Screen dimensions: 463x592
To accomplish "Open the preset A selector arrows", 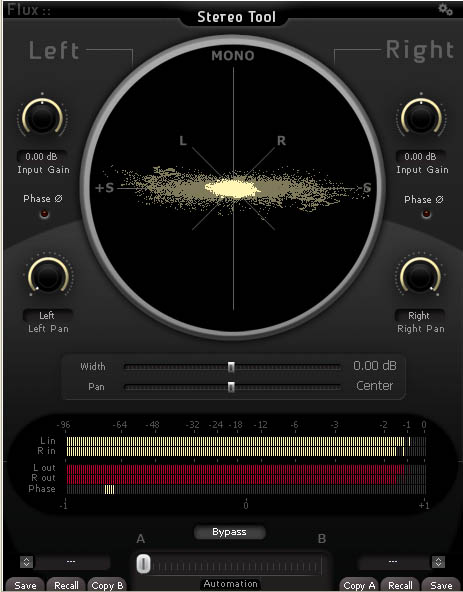I will click(26, 562).
